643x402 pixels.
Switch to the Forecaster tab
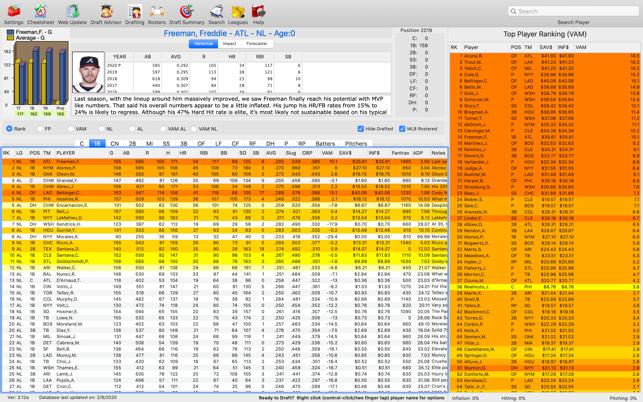(x=257, y=44)
